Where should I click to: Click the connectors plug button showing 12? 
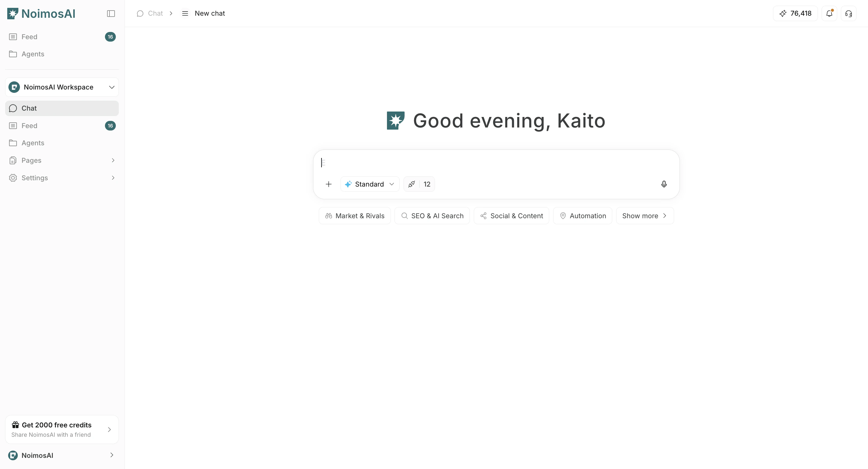pos(419,184)
